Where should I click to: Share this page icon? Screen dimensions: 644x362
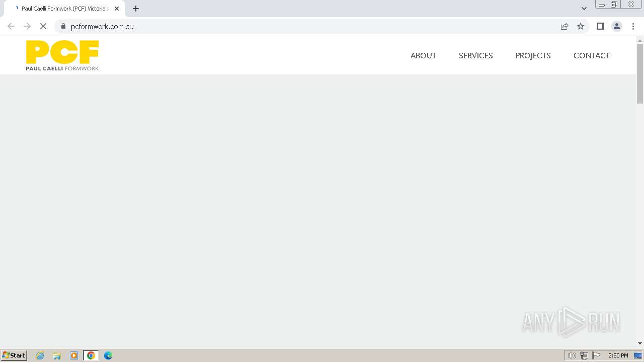(x=565, y=26)
